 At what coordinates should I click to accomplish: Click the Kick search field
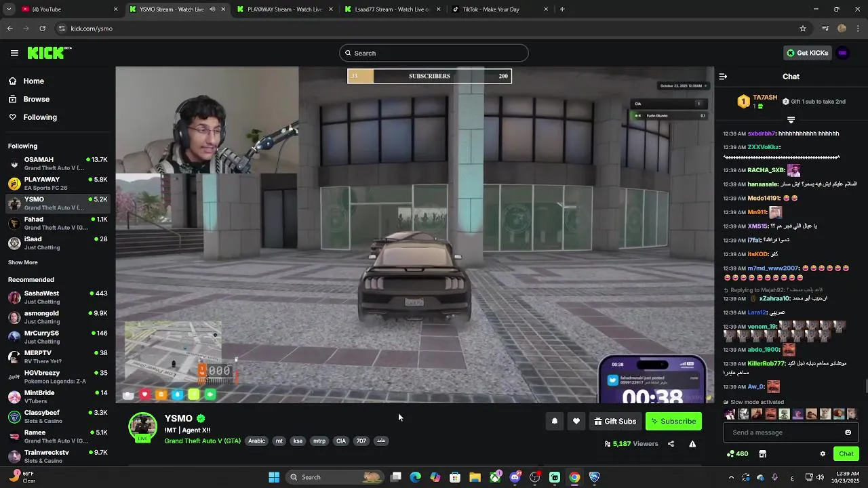pos(434,53)
